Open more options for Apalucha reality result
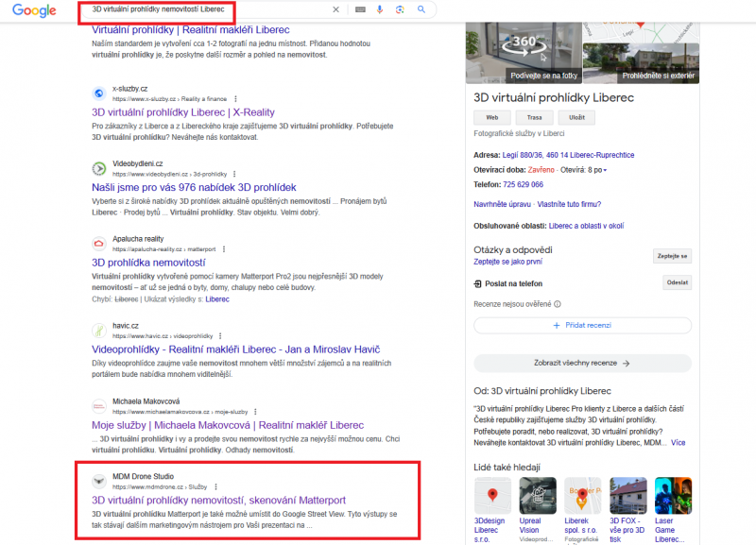This screenshot has height=545, width=756. click(224, 249)
